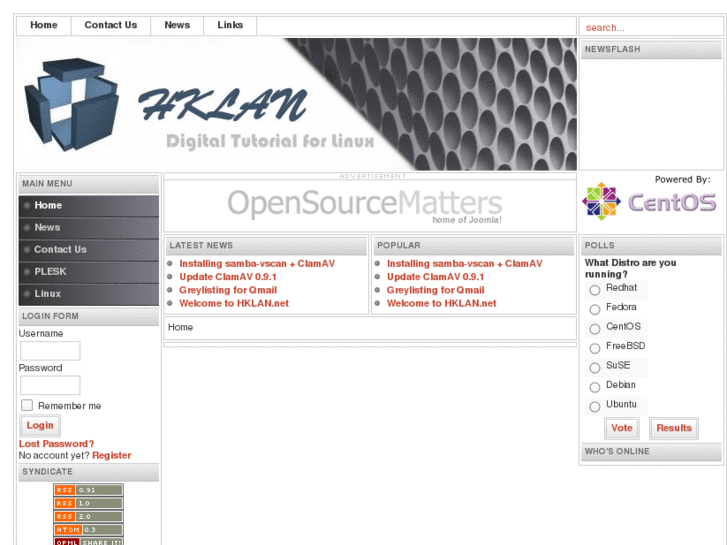Open Popular item Update ClamAV 0.9.1

(435, 277)
